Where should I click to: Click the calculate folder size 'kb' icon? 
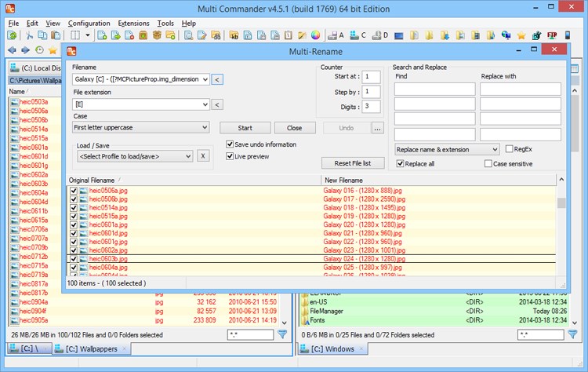point(234,35)
